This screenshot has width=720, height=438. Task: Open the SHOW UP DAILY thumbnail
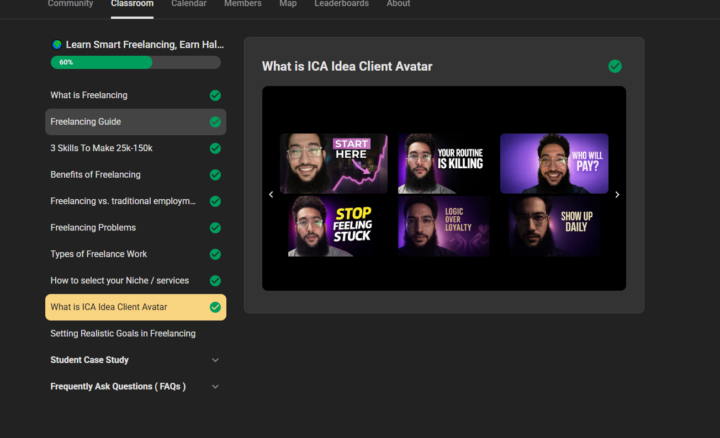(554, 226)
